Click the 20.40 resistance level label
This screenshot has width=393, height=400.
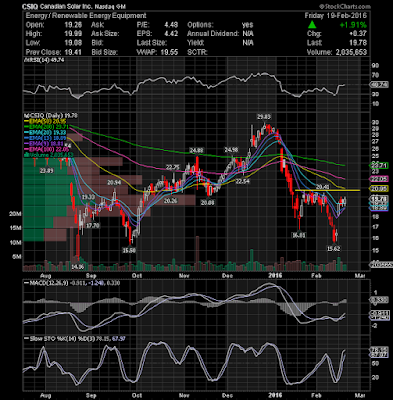(x=322, y=187)
